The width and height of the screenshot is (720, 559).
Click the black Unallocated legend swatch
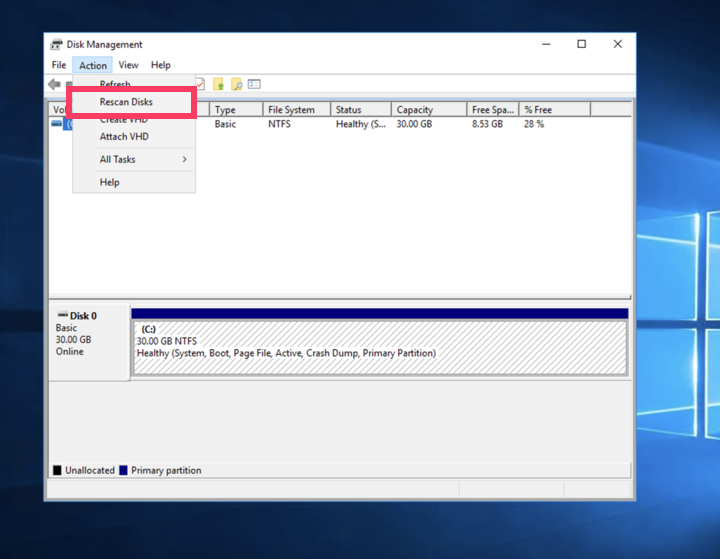[x=57, y=470]
